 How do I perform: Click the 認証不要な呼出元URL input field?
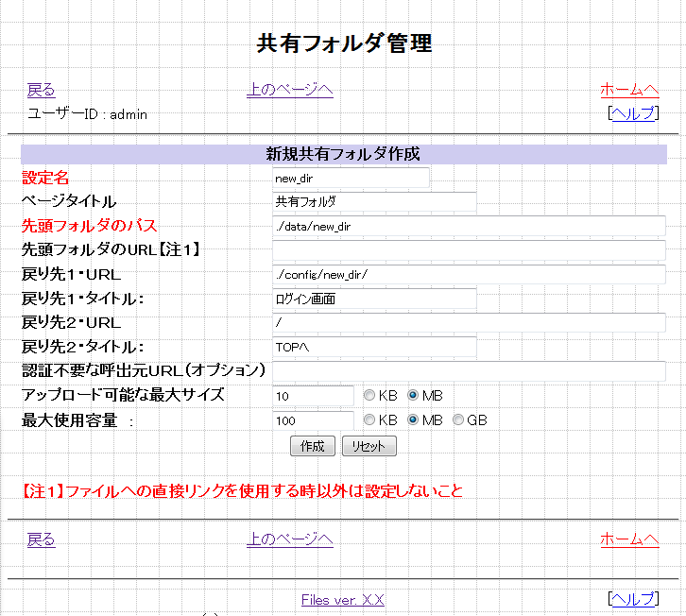pos(469,371)
